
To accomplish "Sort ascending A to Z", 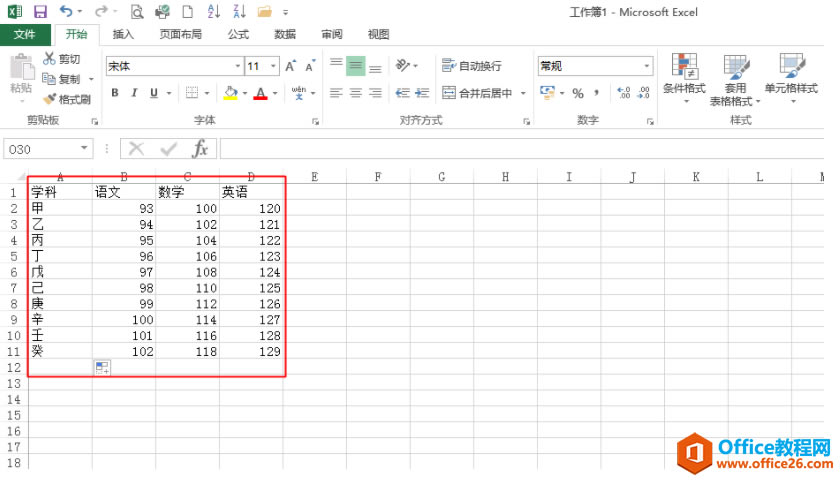I will pos(214,11).
